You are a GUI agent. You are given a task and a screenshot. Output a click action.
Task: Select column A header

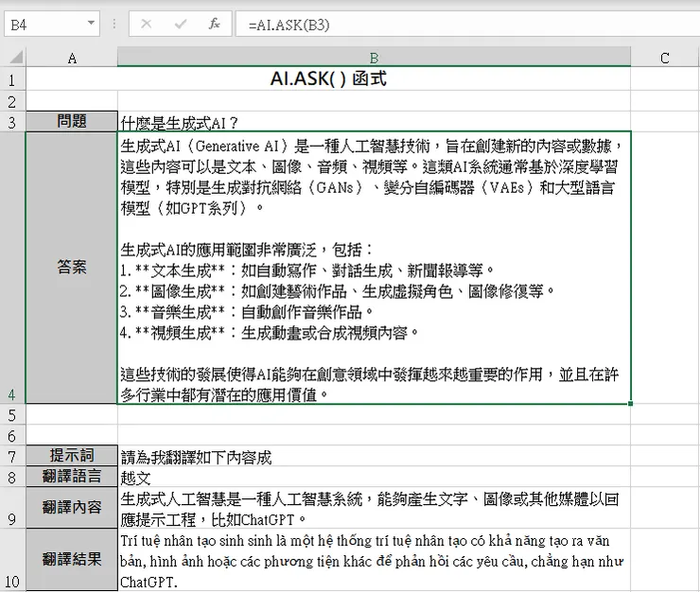(72, 58)
